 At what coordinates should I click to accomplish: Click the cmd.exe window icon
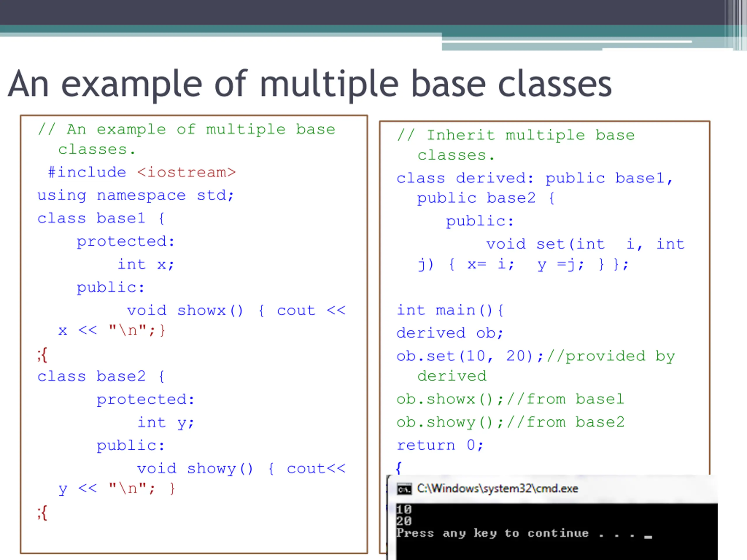(x=404, y=489)
